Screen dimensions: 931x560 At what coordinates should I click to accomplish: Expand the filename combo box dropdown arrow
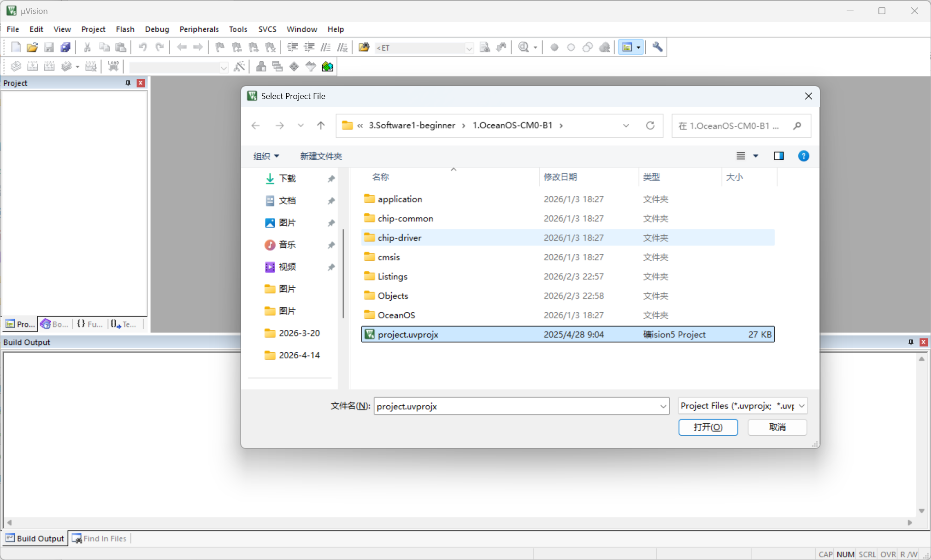pyautogui.click(x=663, y=406)
